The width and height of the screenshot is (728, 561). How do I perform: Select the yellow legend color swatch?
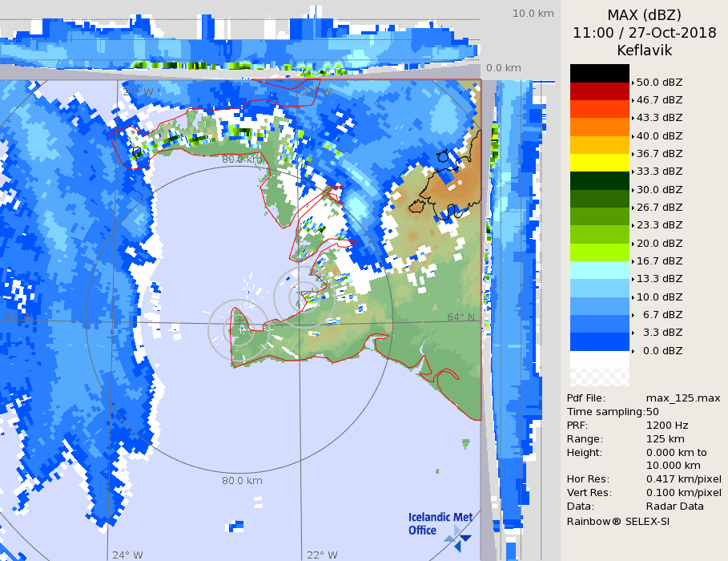pyautogui.click(x=599, y=163)
